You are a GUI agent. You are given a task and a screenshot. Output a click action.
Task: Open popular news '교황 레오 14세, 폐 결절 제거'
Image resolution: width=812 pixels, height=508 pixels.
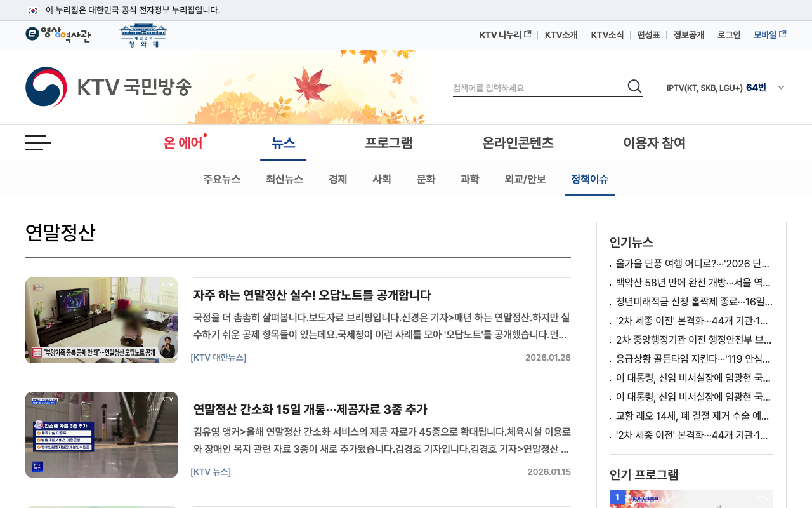(693, 416)
